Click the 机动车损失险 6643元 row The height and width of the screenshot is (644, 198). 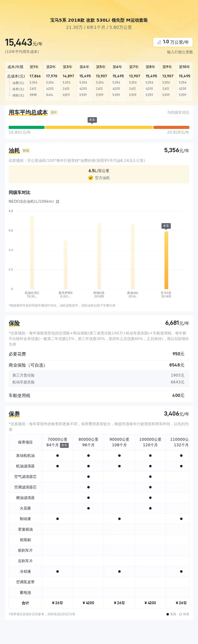99,382
